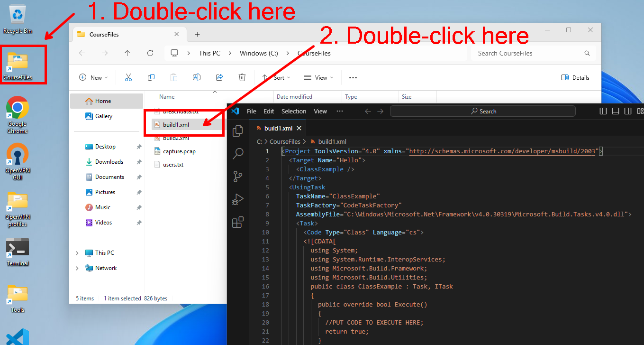Click the Refresh button in File Explorer
644x345 pixels.
(x=150, y=53)
